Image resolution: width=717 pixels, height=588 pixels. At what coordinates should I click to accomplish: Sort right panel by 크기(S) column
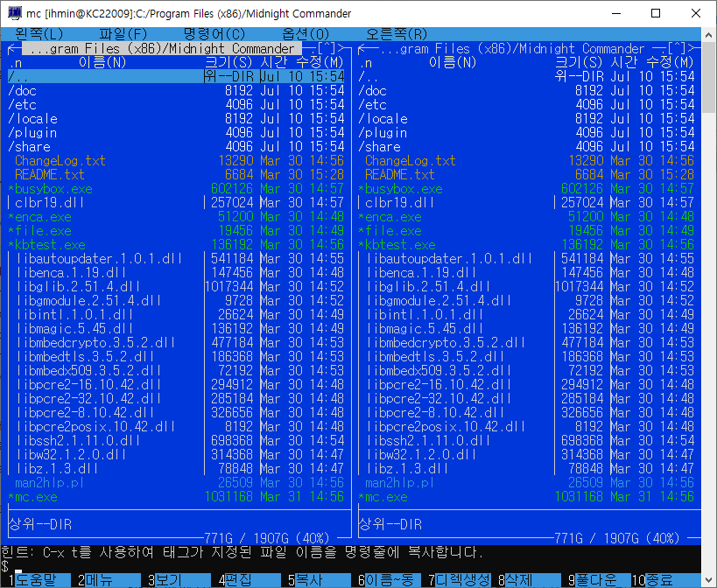click(579, 62)
